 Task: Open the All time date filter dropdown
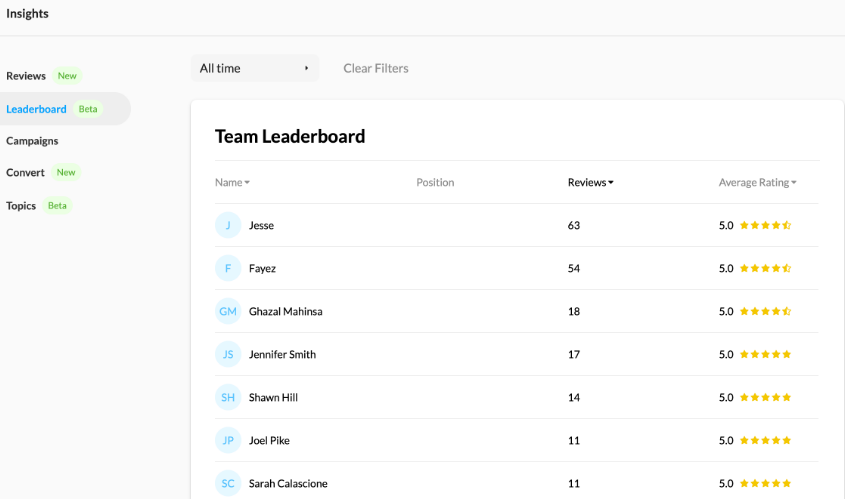click(255, 68)
